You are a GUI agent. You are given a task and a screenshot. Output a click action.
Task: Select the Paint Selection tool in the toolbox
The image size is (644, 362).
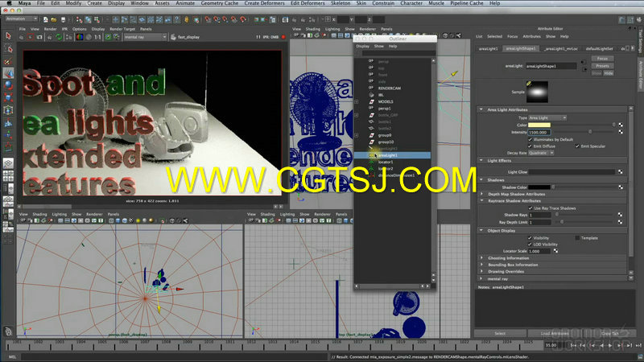[8, 61]
